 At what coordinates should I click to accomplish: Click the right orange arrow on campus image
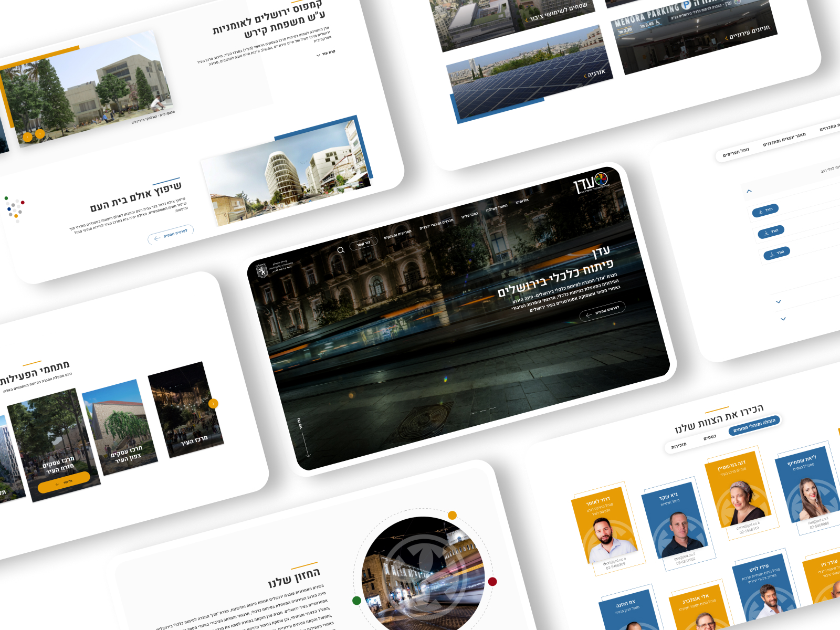[x=40, y=134]
